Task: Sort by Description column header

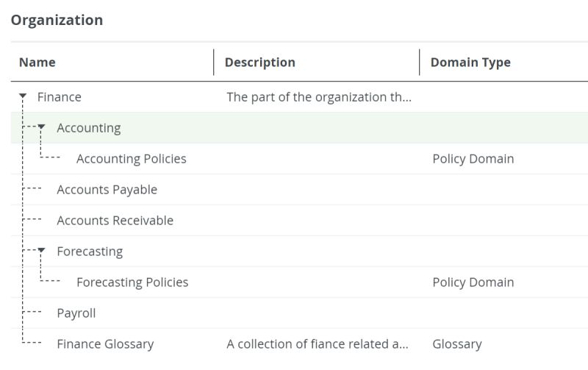Action: [x=260, y=63]
